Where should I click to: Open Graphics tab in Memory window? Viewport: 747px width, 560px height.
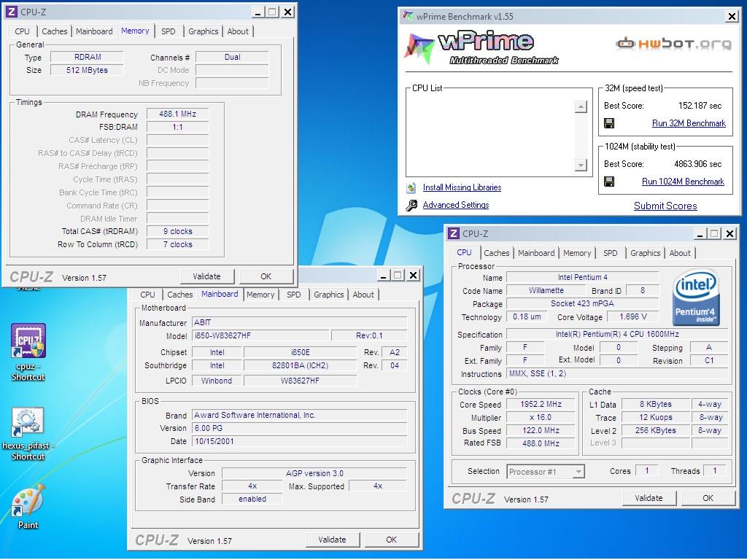203,31
